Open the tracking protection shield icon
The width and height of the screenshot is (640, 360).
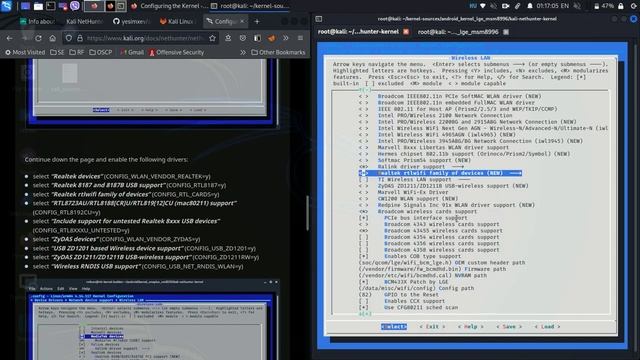point(69,38)
